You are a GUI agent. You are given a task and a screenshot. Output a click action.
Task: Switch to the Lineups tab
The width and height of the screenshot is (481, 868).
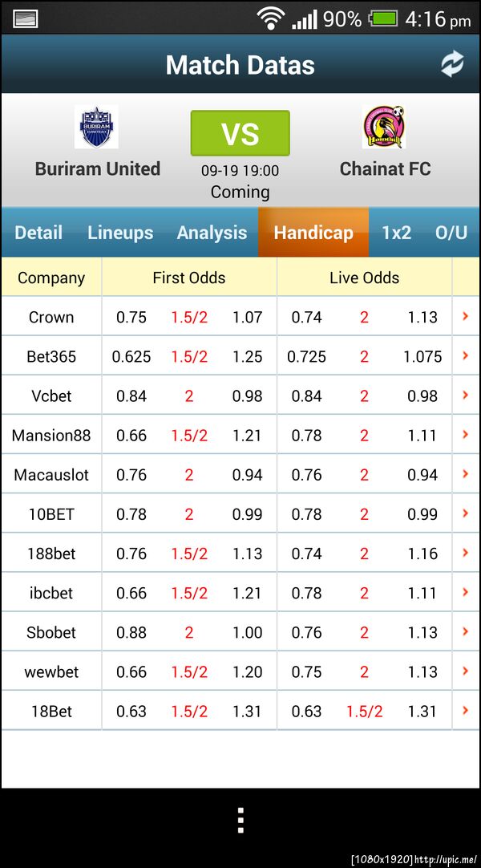tap(120, 233)
